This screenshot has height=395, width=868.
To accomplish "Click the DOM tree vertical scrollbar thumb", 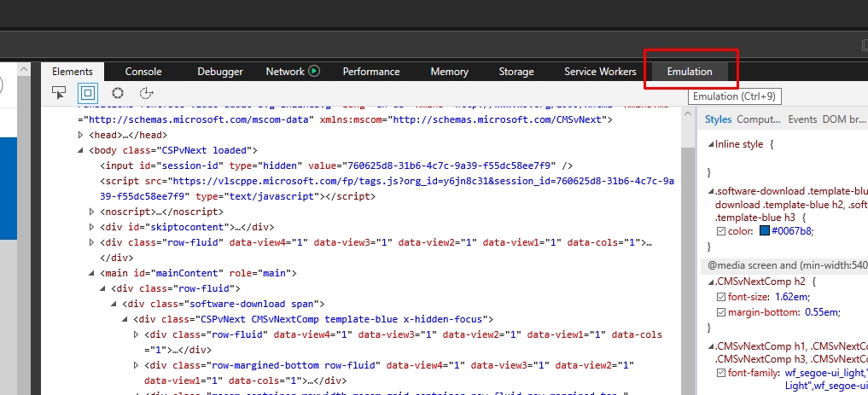I will (x=688, y=271).
